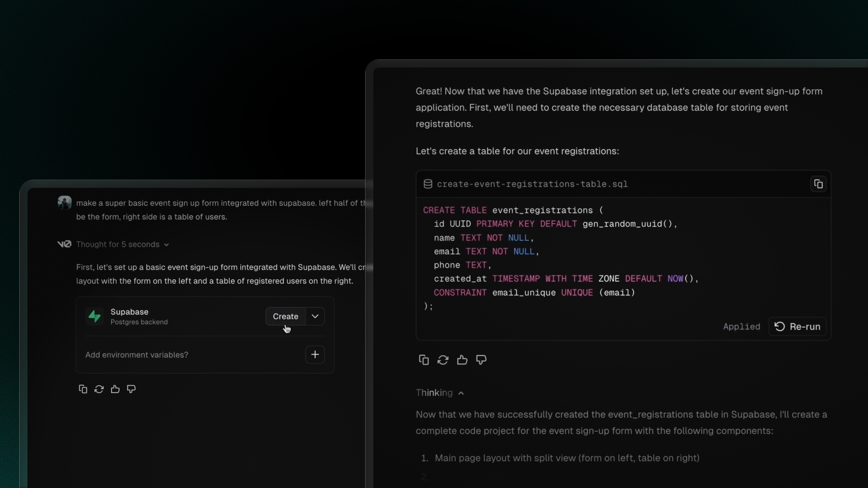The image size is (868, 488).
Task: Click the 'phone TEXT,' code line
Action: click(462, 265)
